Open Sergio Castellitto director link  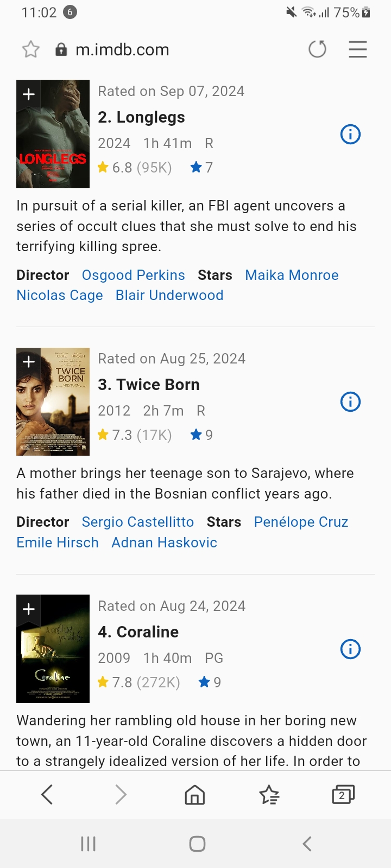137,522
